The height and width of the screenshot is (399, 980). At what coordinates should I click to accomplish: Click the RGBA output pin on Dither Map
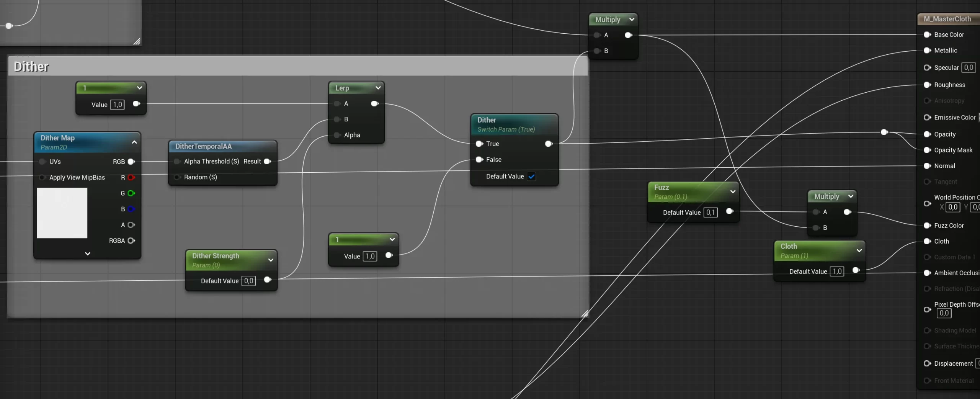click(131, 240)
